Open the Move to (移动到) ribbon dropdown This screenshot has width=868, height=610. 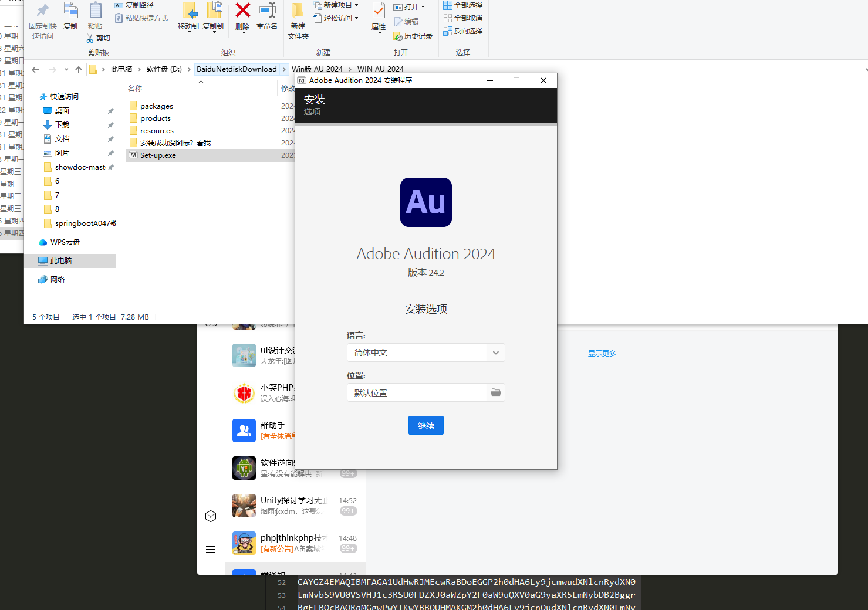pos(188,18)
